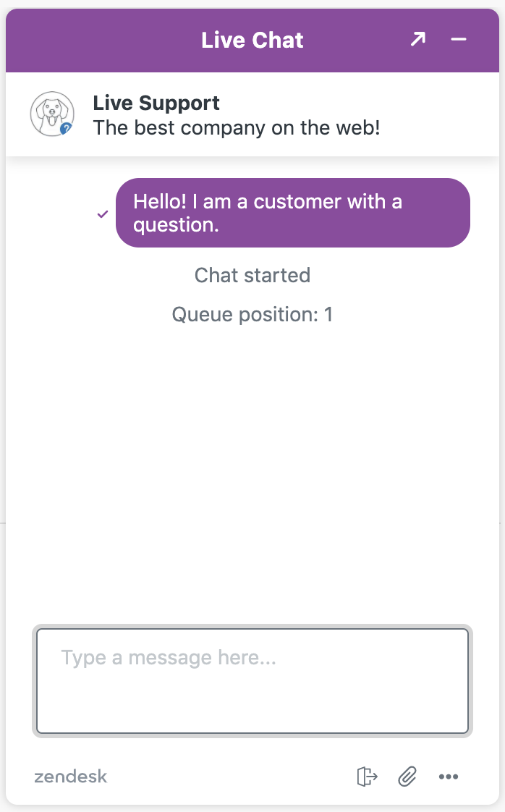Click the blue badge on the avatar

pos(67,128)
